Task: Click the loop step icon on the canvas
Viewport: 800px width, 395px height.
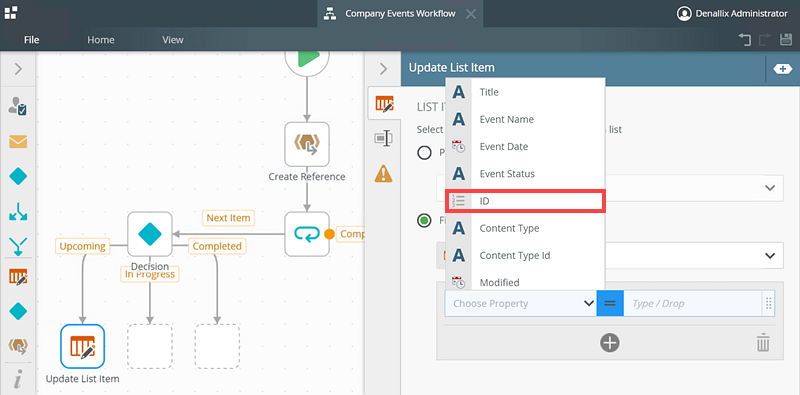Action: (x=307, y=234)
